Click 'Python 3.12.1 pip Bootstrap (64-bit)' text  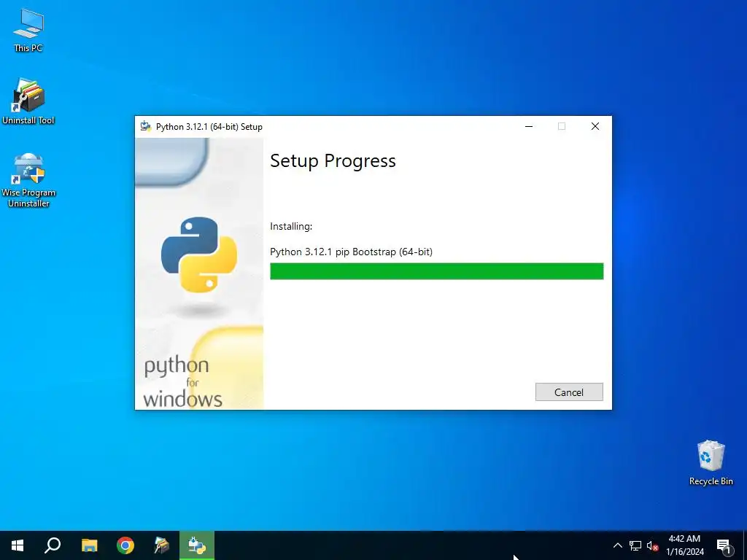point(351,252)
